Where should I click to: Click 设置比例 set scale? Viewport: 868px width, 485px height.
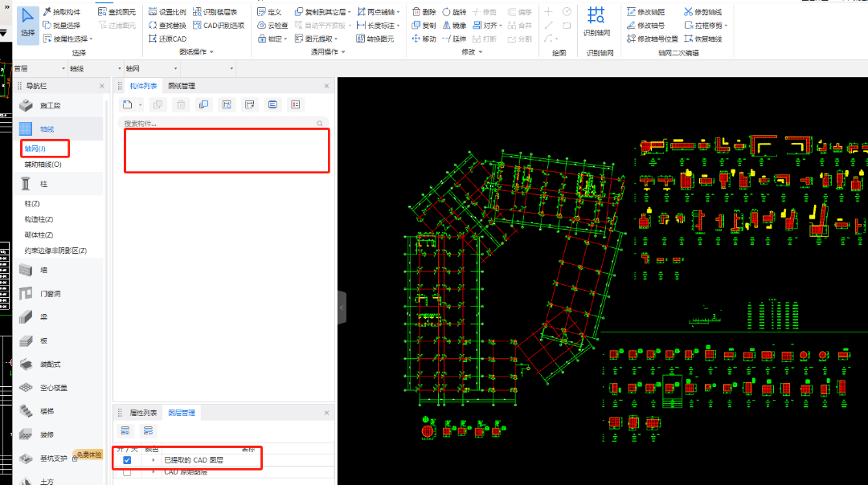pos(168,11)
